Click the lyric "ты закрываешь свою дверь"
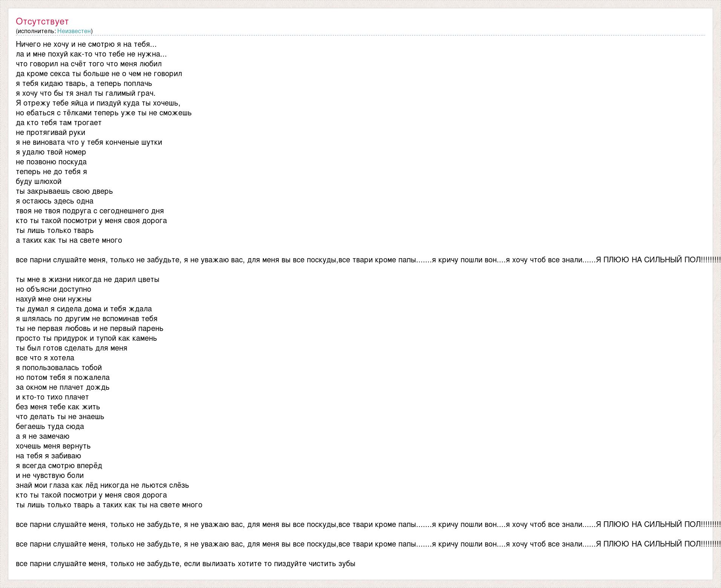 coord(64,191)
